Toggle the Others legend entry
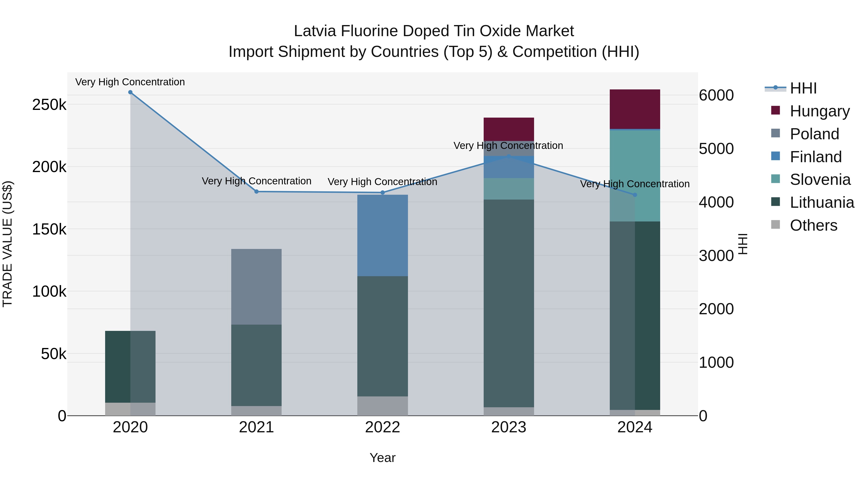This screenshot has width=868, height=488. click(804, 225)
